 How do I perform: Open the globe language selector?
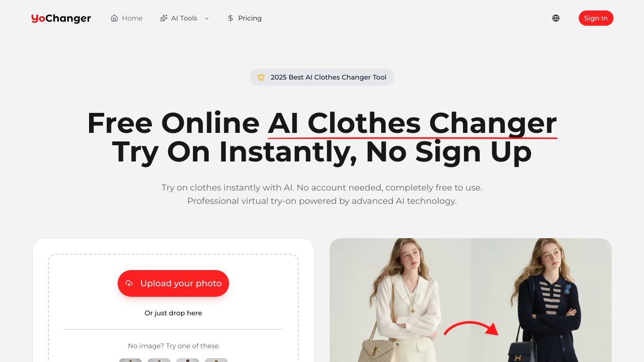click(x=556, y=18)
